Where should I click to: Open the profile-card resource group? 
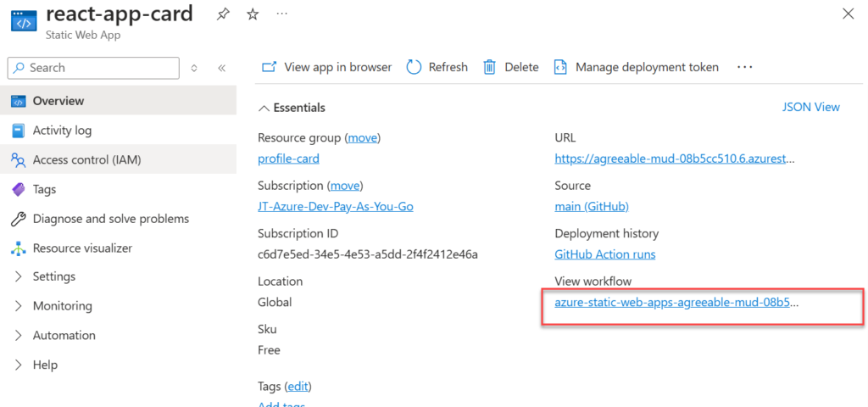288,159
